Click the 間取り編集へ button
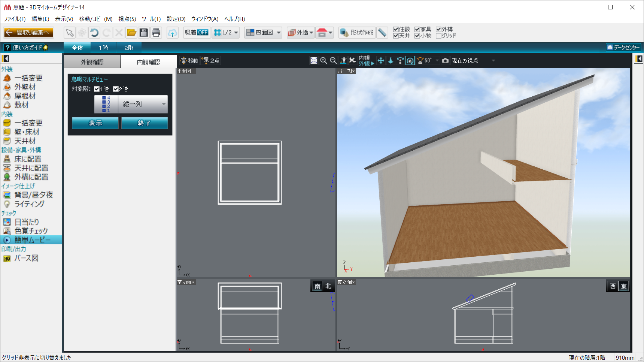 pos(28,33)
